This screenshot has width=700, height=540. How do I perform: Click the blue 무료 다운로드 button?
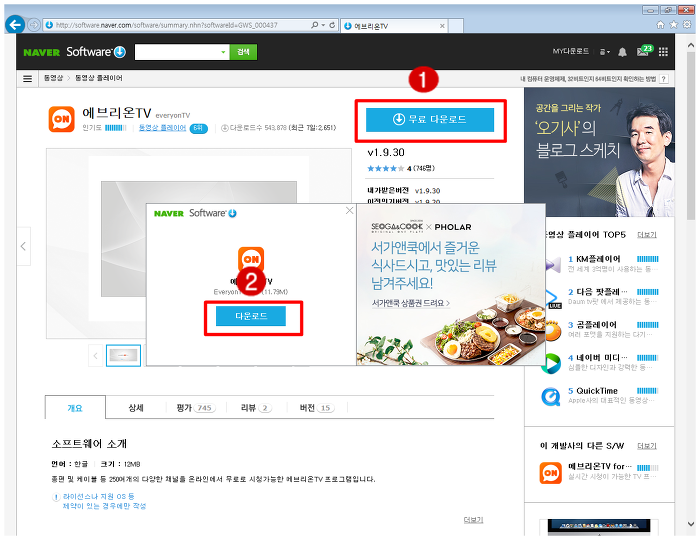(430, 120)
